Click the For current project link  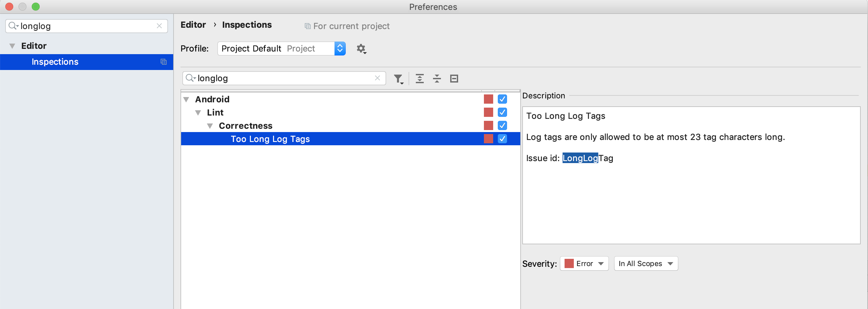[351, 26]
